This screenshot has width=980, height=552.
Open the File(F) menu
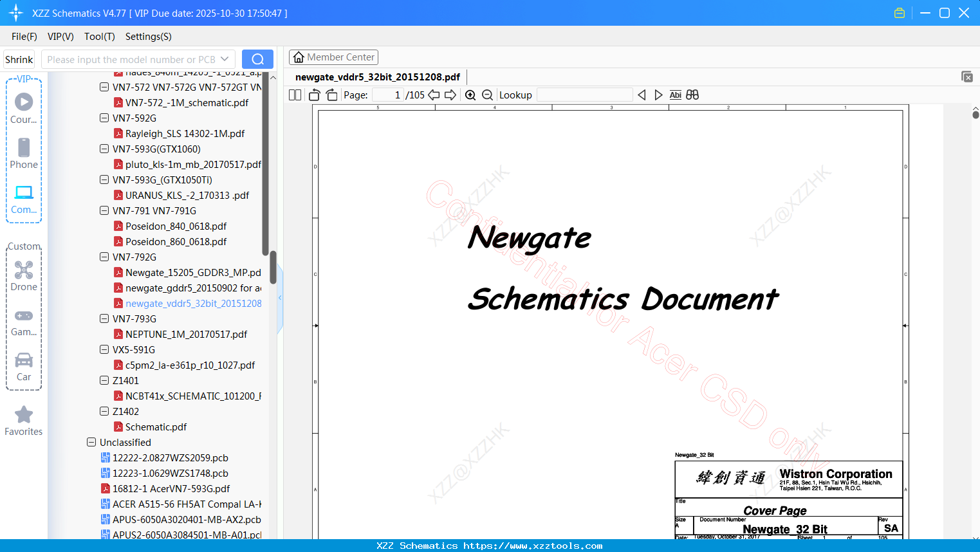24,37
